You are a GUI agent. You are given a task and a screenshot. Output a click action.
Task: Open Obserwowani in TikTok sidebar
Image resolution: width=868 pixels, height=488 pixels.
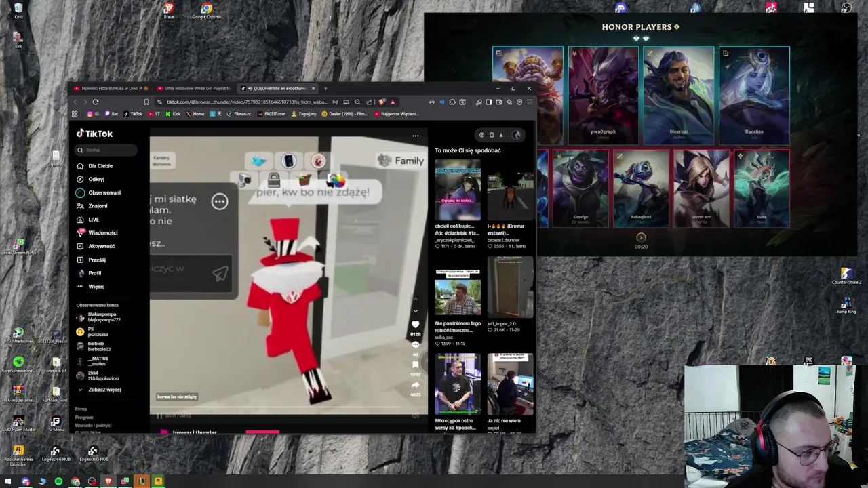(x=99, y=192)
